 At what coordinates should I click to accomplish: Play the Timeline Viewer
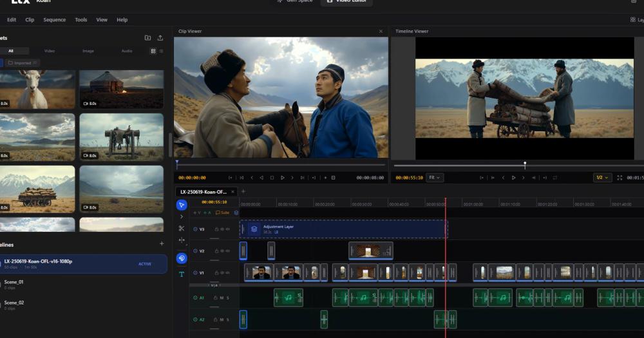[x=513, y=178]
